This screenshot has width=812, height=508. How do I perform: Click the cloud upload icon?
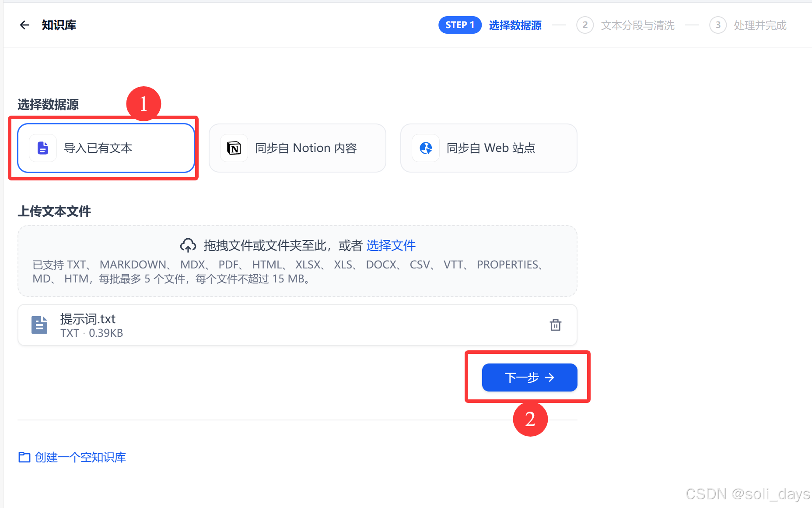(x=188, y=245)
